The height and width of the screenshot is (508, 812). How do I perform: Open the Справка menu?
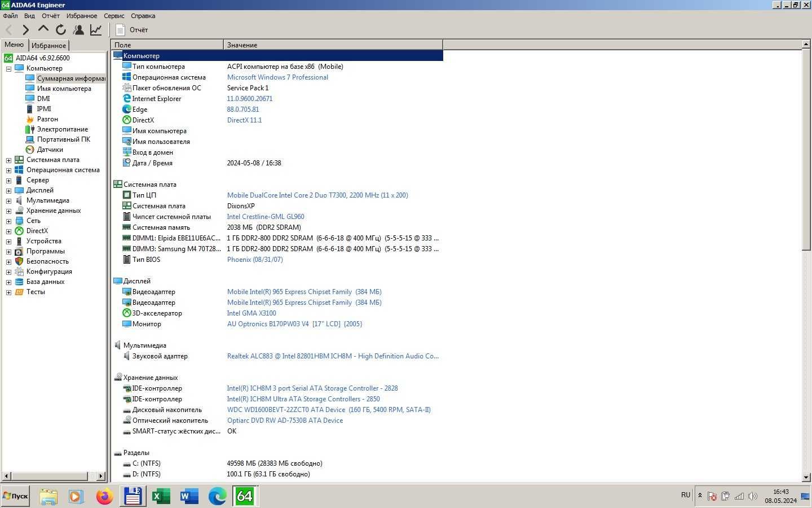tap(143, 16)
